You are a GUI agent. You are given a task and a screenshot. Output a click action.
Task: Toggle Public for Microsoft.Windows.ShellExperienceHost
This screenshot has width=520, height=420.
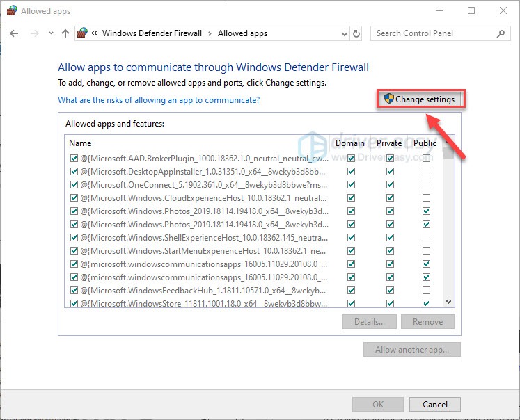coord(426,238)
